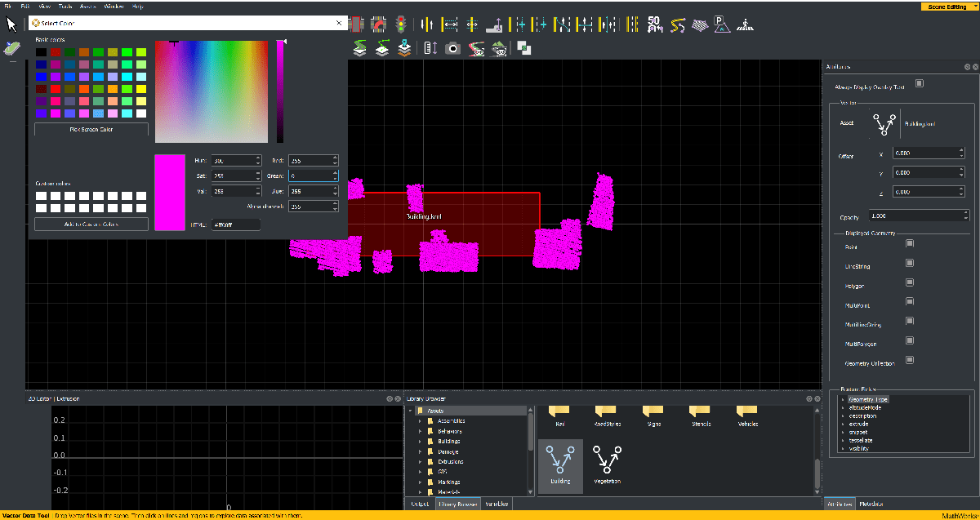This screenshot has width=980, height=520.
Task: Toggle the Geometry Collection checkbox
Action: coord(910,360)
